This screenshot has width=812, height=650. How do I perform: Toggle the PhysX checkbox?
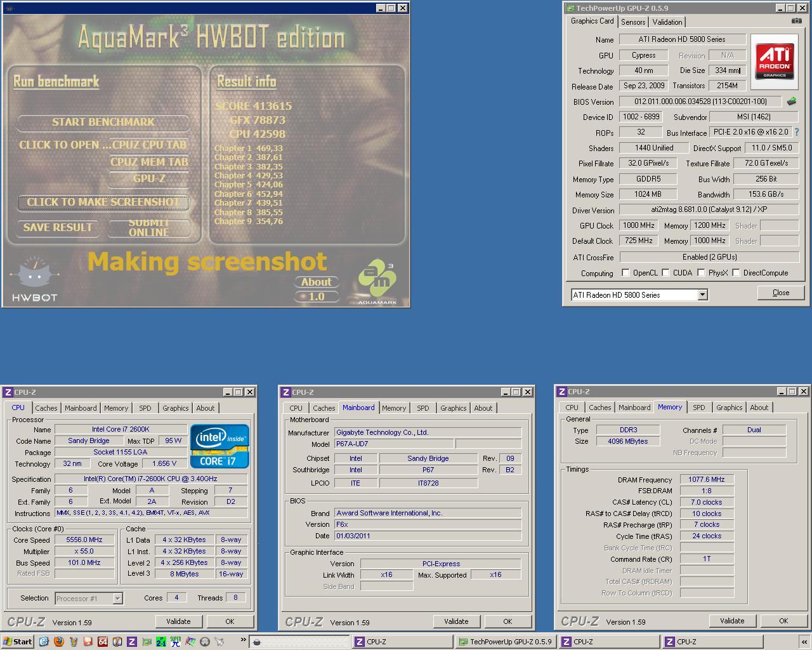(701, 273)
